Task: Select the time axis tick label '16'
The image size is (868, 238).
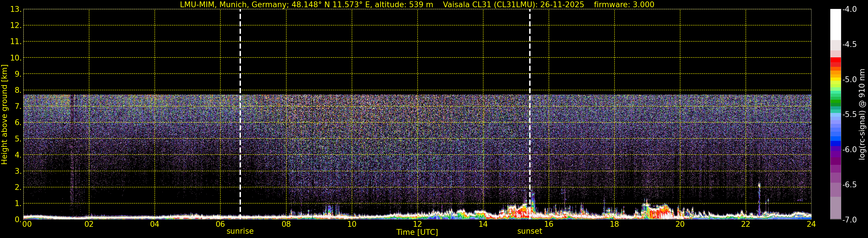Action: (x=549, y=224)
